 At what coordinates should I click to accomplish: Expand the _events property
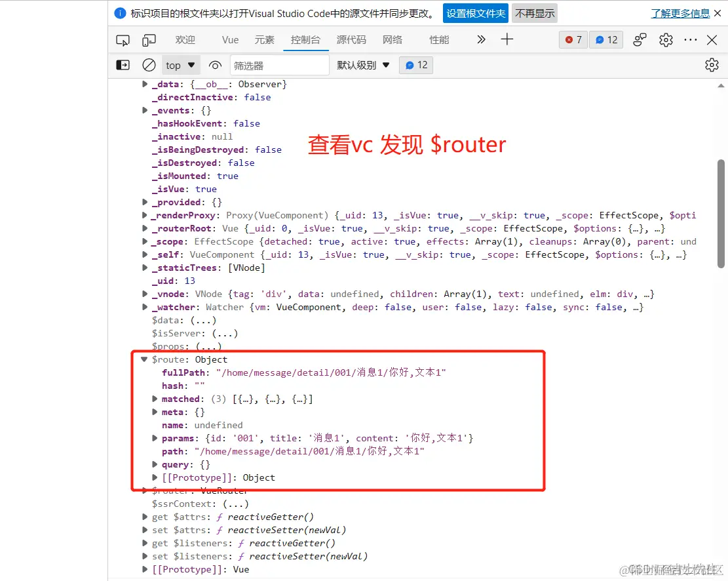145,110
